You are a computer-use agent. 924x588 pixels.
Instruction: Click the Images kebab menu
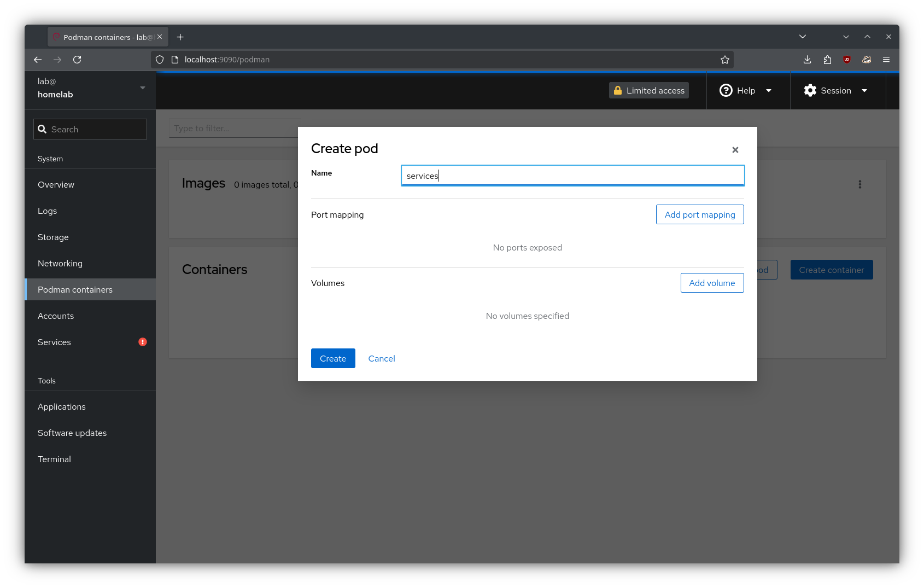click(859, 184)
